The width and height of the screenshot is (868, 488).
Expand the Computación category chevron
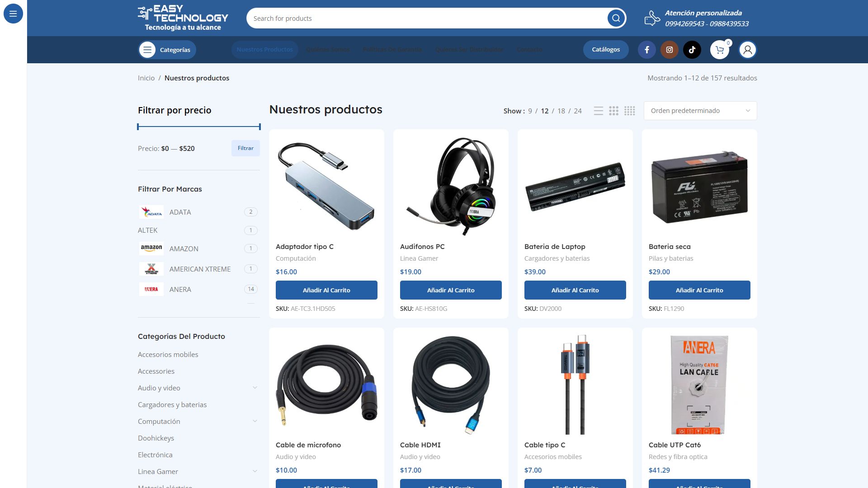255,421
